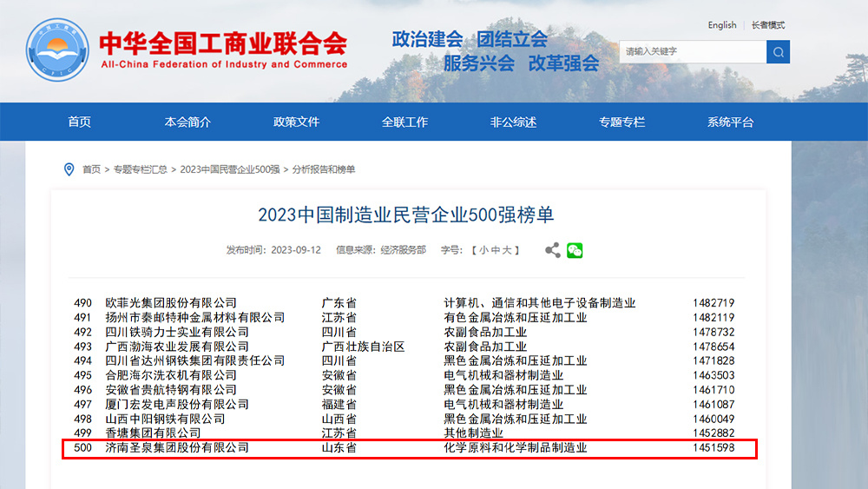868x489 pixels.
Task: Switch to the English site version
Action: [721, 25]
